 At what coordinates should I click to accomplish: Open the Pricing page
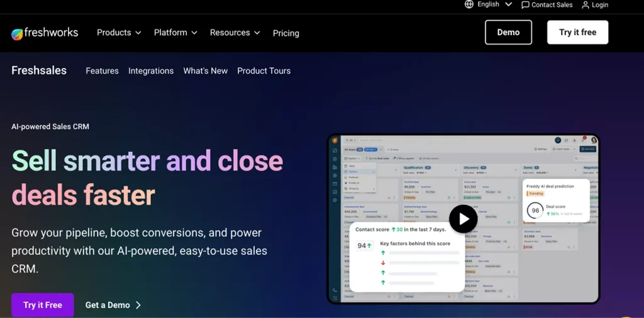(x=286, y=33)
